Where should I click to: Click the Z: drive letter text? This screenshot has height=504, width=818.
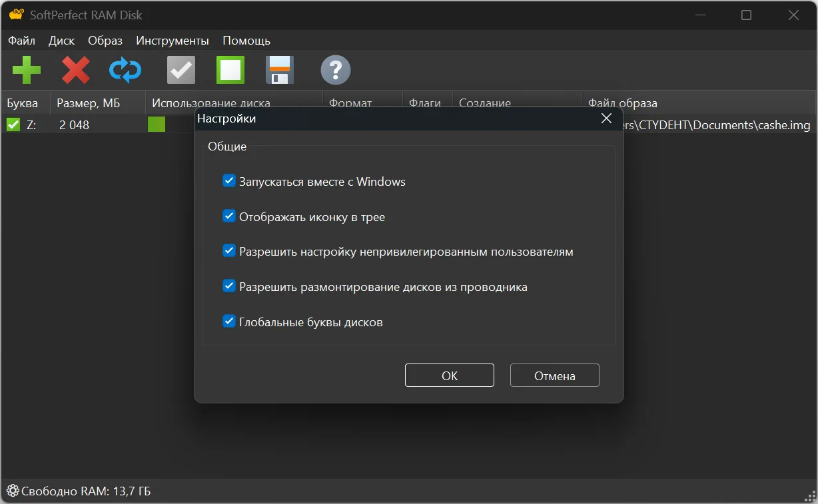point(31,125)
